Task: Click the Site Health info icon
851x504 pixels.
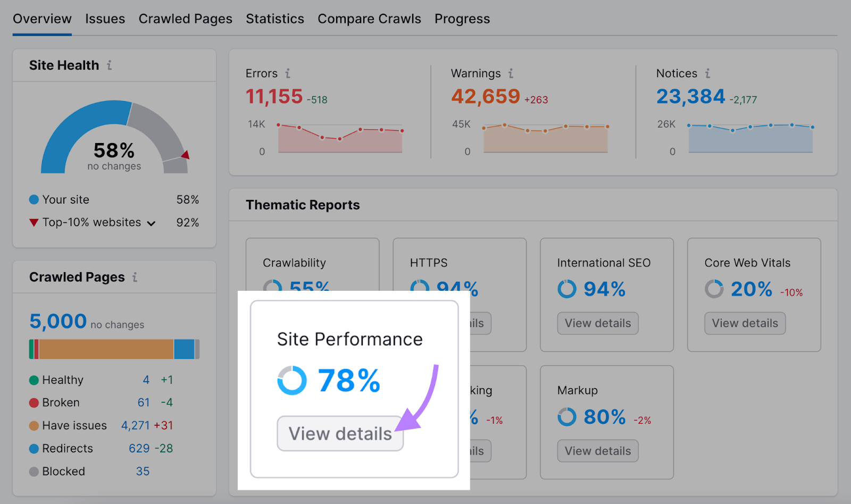Action: pos(110,65)
